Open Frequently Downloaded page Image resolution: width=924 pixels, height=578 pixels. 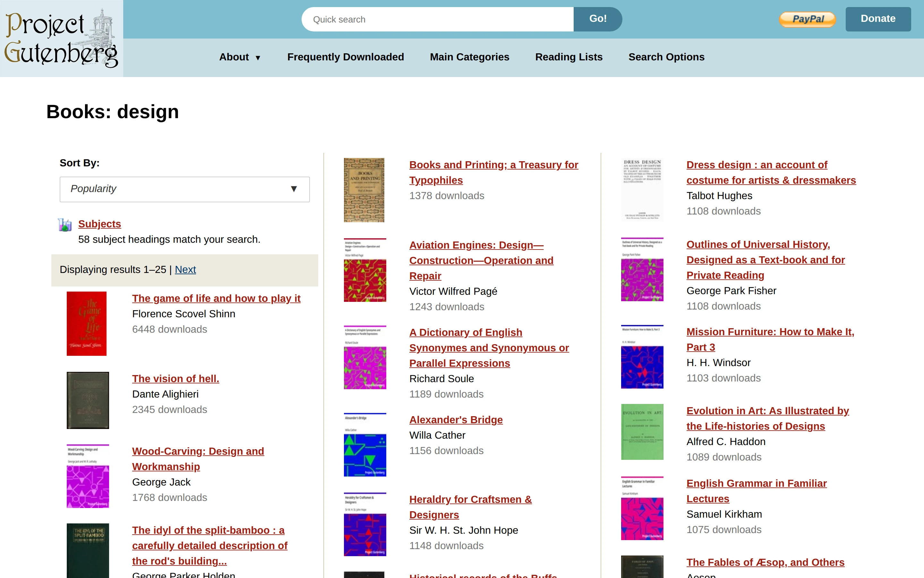pyautogui.click(x=345, y=57)
